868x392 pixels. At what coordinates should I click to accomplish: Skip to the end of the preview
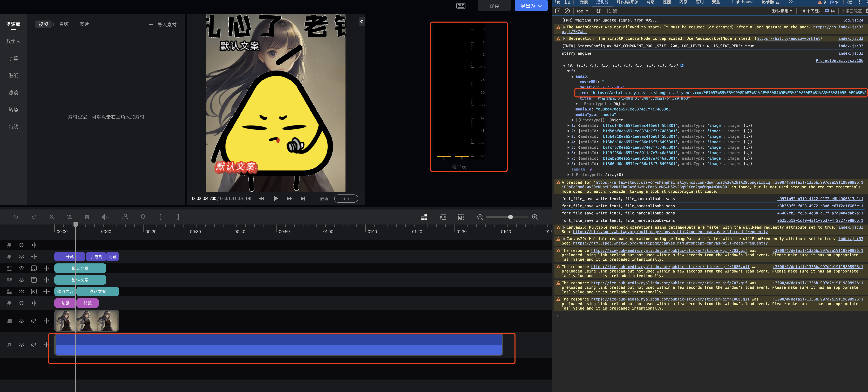point(303,199)
